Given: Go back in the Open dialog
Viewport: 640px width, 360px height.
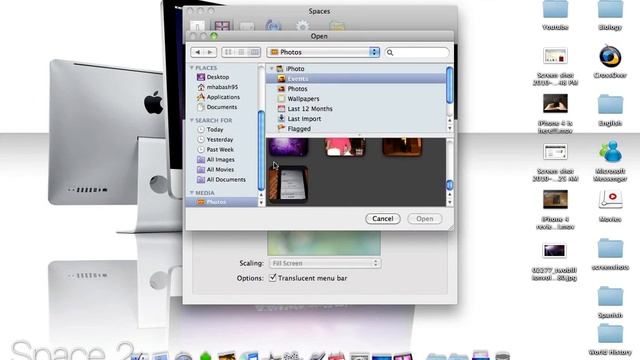Looking at the screenshot, I should click(198, 52).
